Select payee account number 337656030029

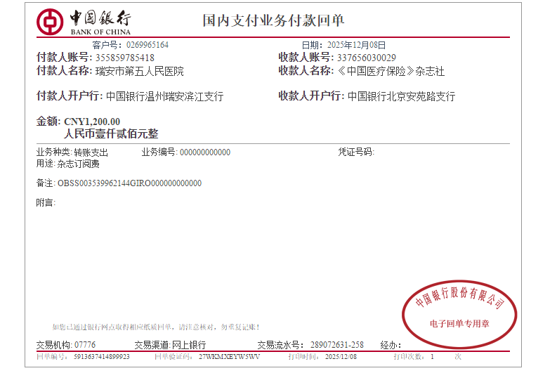click(x=367, y=58)
